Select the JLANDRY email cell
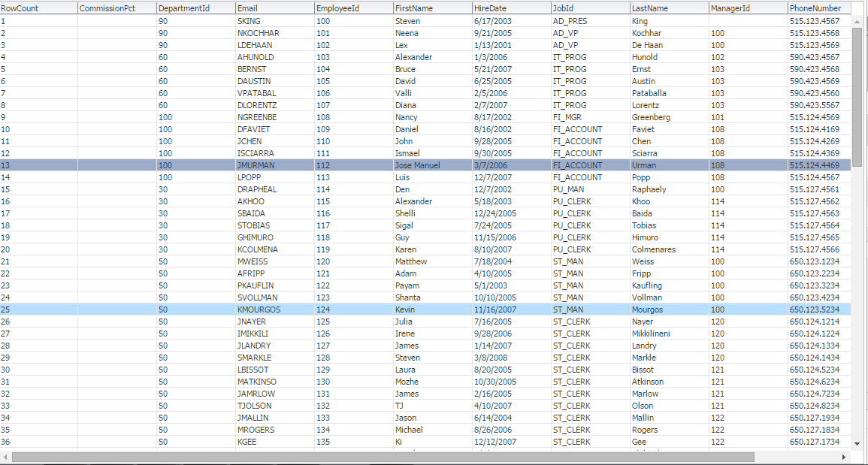The image size is (868, 465). click(275, 346)
